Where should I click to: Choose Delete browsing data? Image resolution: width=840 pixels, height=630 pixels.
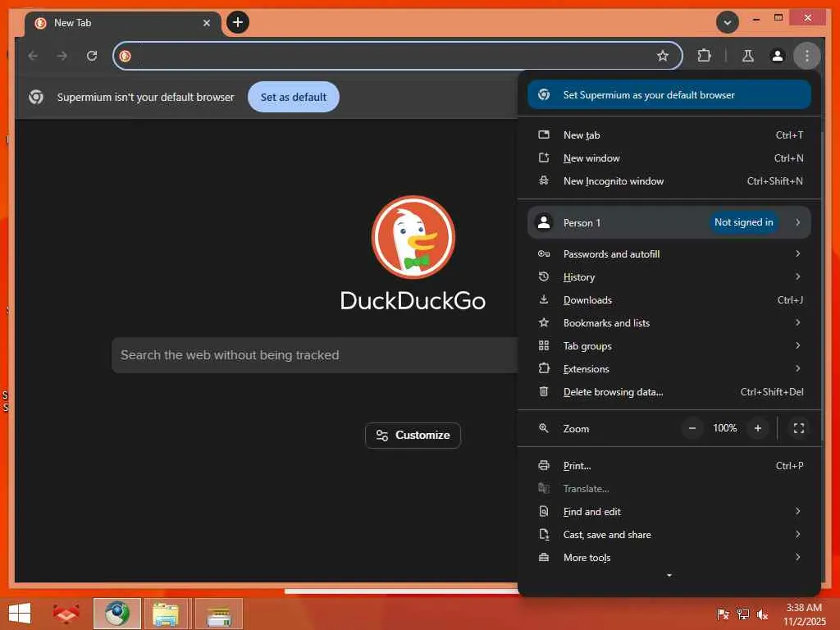[669, 392]
